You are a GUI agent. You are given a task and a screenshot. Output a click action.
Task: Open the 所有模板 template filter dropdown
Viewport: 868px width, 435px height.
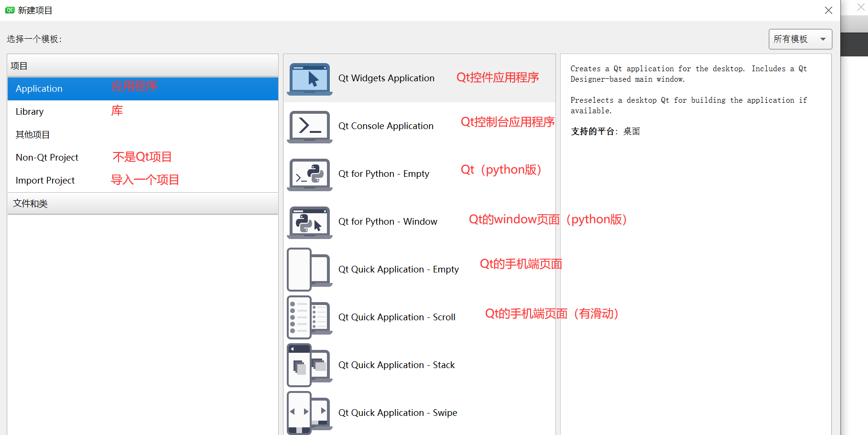(x=800, y=39)
